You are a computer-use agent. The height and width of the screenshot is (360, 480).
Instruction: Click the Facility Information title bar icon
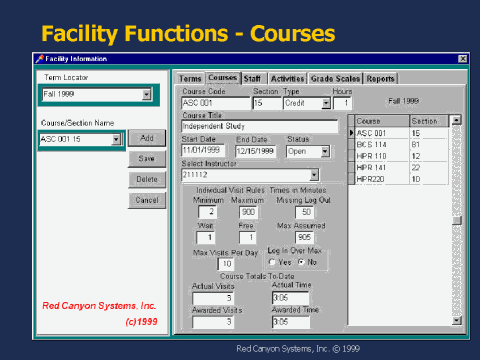point(39,59)
